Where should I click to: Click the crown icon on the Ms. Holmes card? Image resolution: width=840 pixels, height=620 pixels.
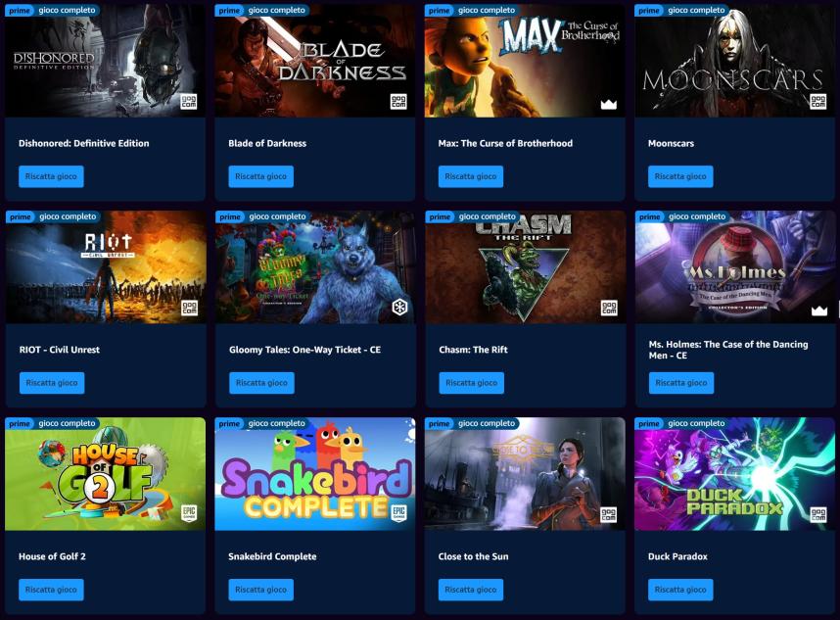tap(819, 310)
